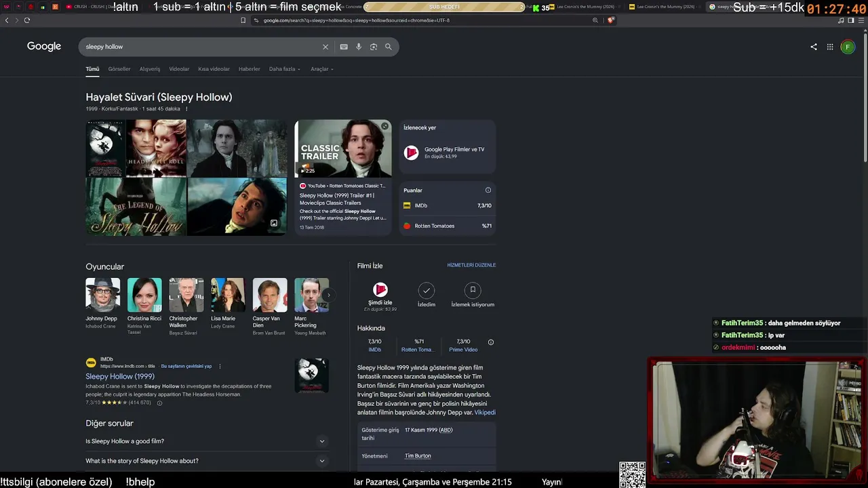Image resolution: width=868 pixels, height=488 pixels.
Task: Open the Google apps grid
Action: click(x=830, y=47)
